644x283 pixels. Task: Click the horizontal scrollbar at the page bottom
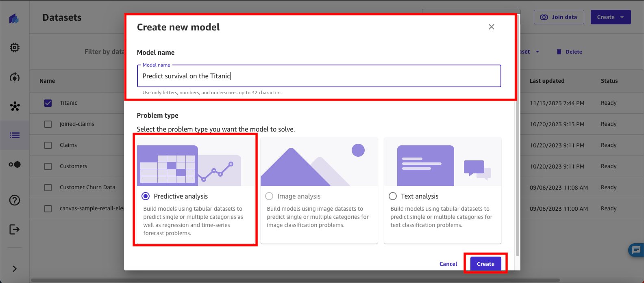click(296, 280)
